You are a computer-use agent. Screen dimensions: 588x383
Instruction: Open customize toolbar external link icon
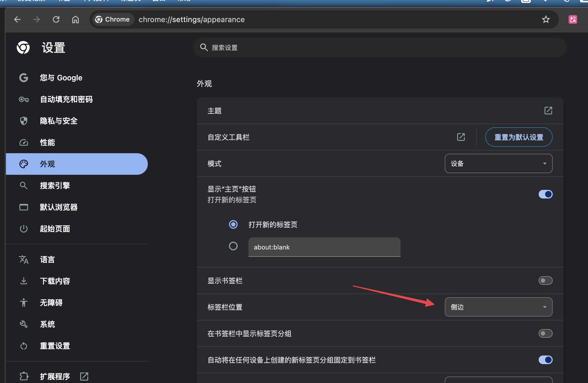461,137
